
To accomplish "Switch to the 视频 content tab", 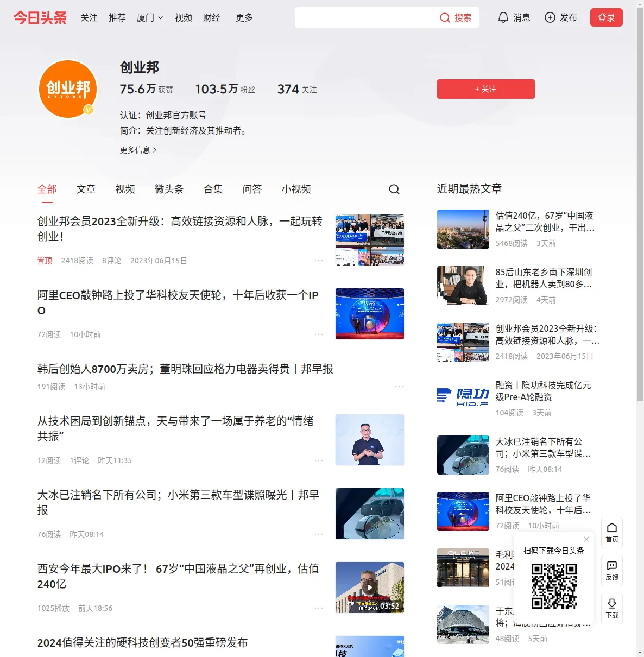I will click(125, 189).
